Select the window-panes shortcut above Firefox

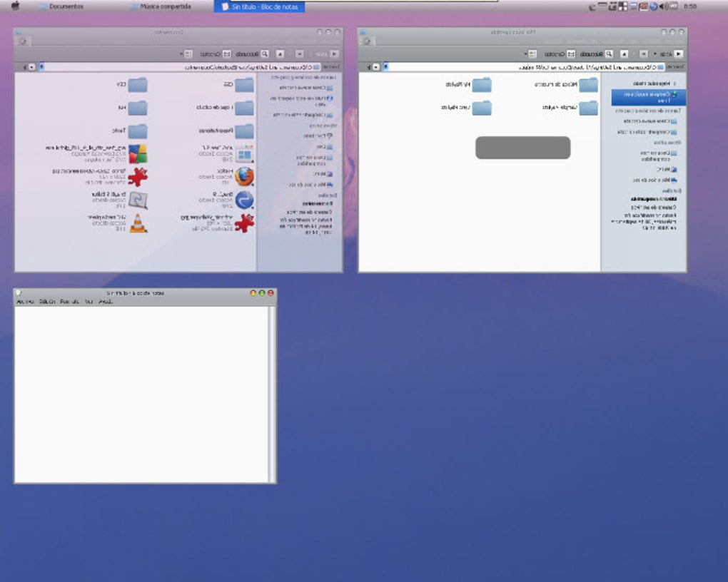pos(226,153)
